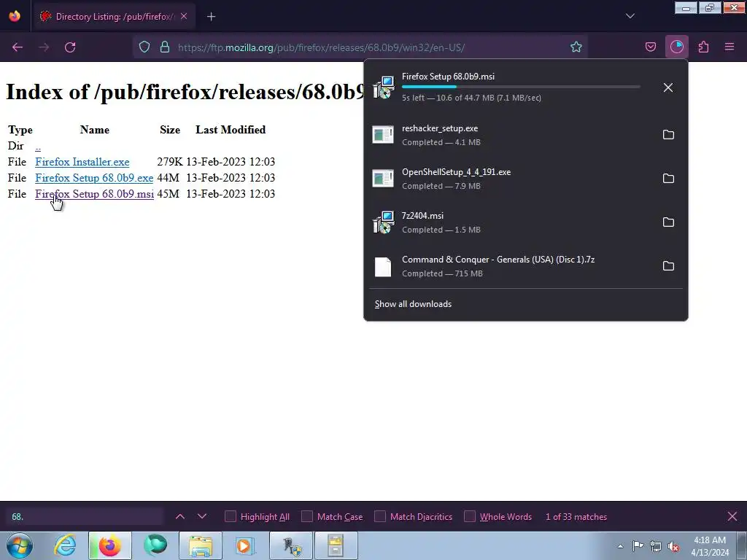747x560 pixels.
Task: Download Firefox Installer.exe link
Action: [82, 162]
